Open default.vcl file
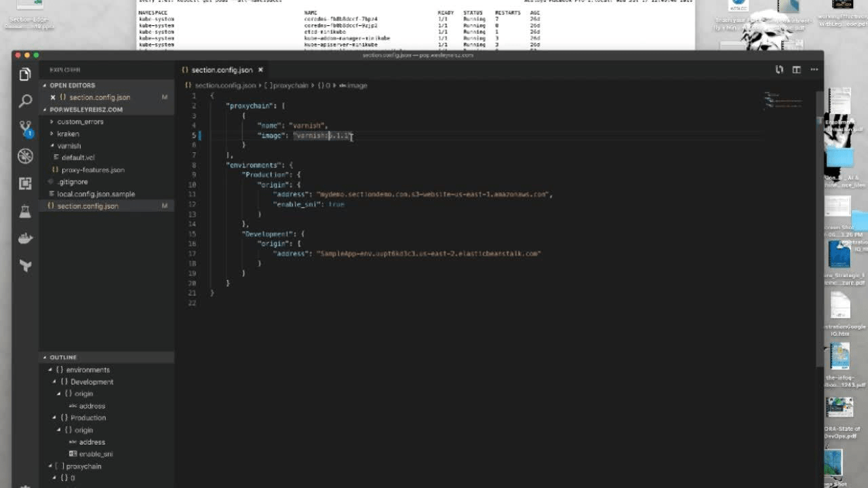 78,157
